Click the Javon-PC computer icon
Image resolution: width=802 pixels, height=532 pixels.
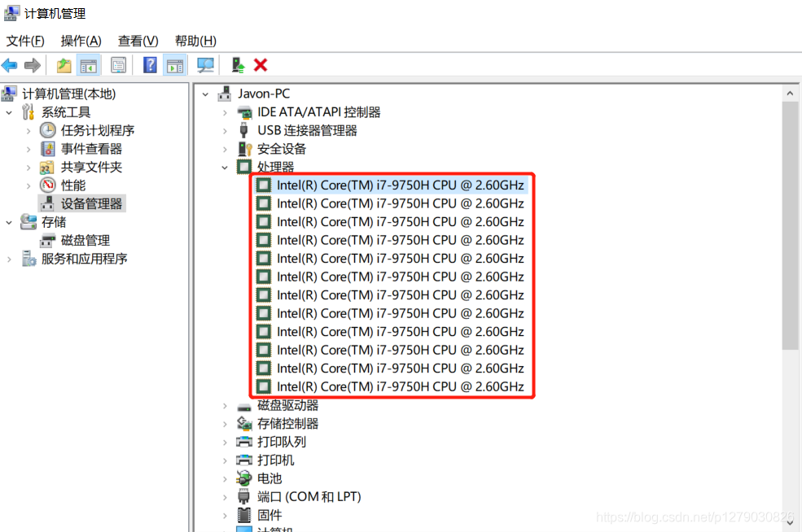point(225,94)
